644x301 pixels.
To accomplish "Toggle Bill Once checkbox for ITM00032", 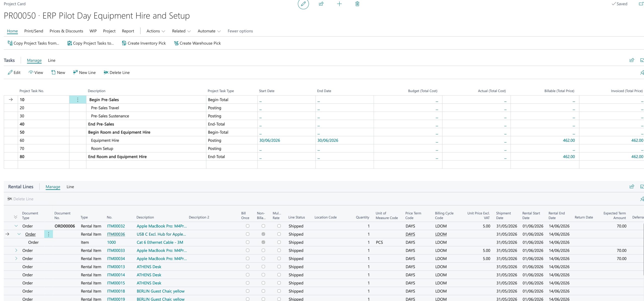I will (x=248, y=226).
